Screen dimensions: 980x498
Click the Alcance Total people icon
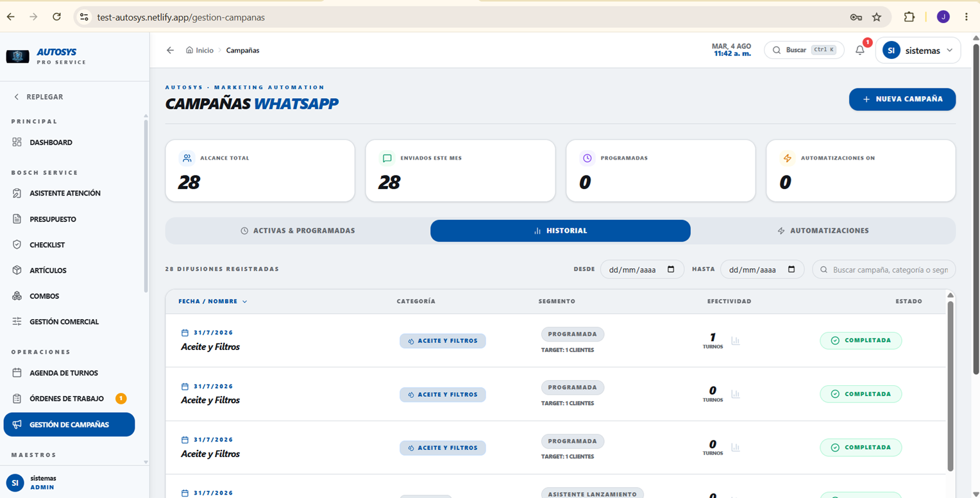187,158
